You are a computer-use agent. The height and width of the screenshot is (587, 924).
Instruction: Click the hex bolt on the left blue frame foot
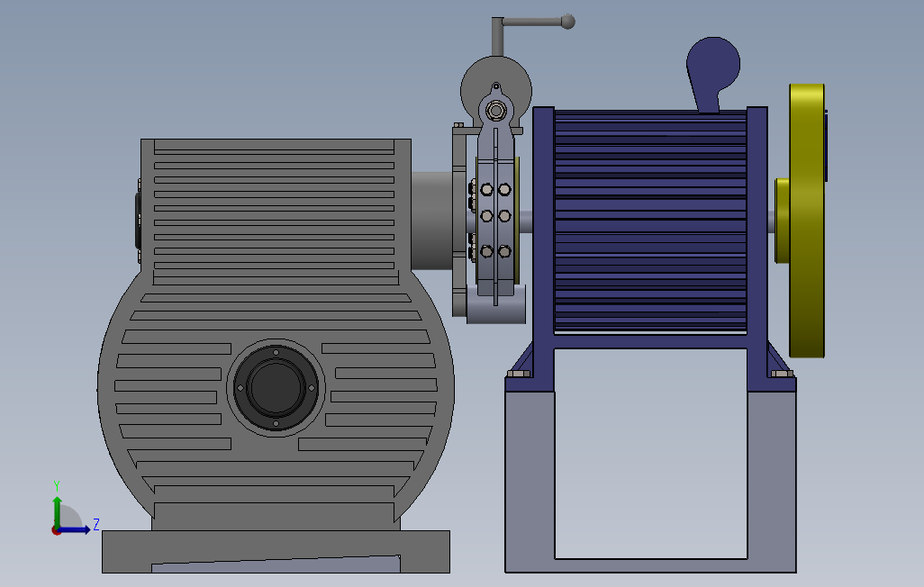tap(519, 374)
